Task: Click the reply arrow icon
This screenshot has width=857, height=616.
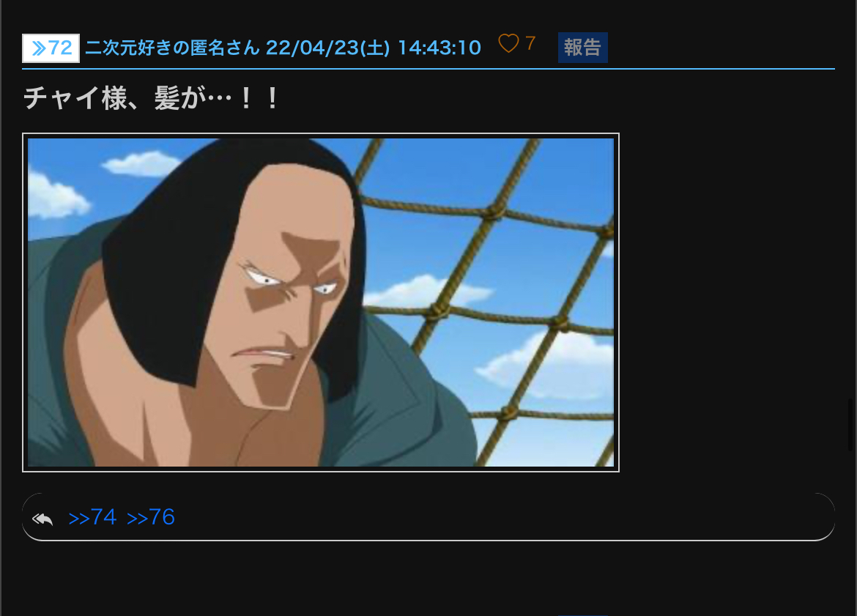Action: [x=42, y=519]
